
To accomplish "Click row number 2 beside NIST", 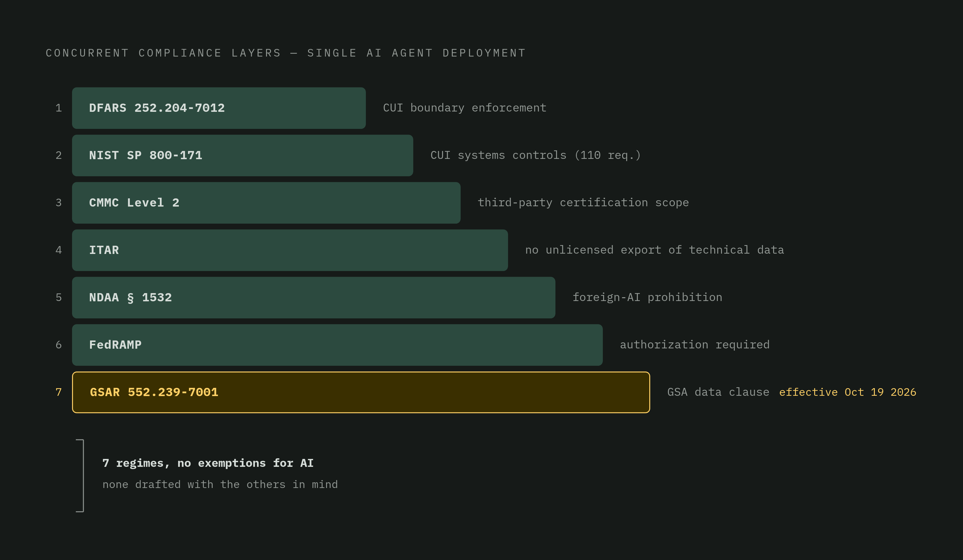I will [58, 155].
